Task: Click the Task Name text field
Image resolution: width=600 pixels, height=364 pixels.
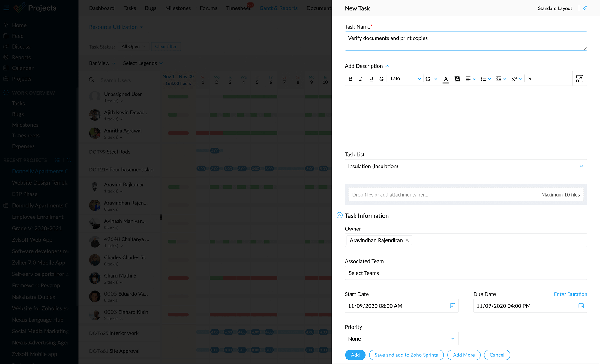Action: tap(466, 41)
